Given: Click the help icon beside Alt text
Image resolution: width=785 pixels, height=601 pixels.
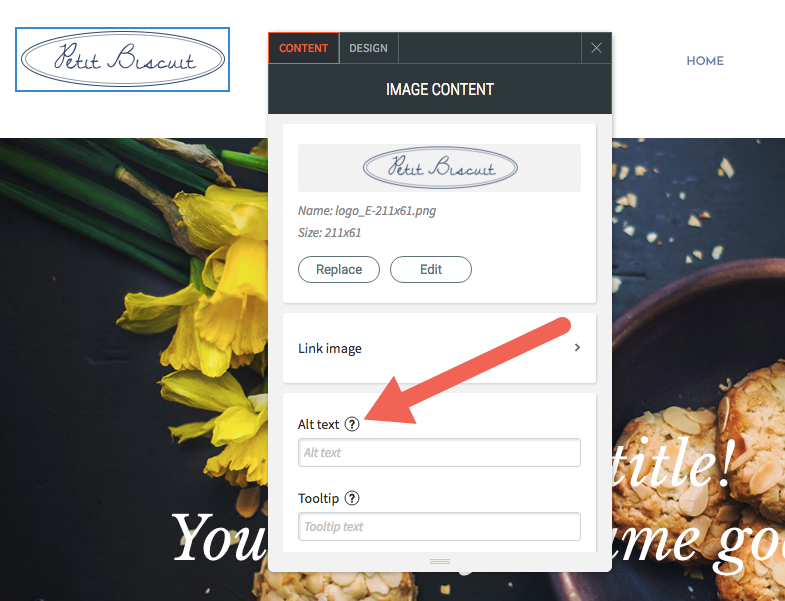Looking at the screenshot, I should (352, 424).
